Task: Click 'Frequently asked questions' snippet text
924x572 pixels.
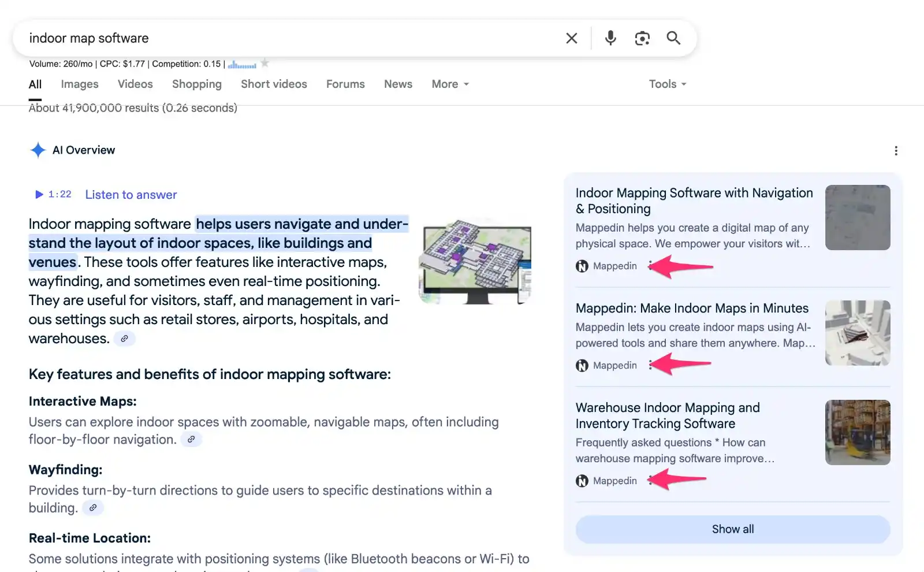Action: point(675,451)
